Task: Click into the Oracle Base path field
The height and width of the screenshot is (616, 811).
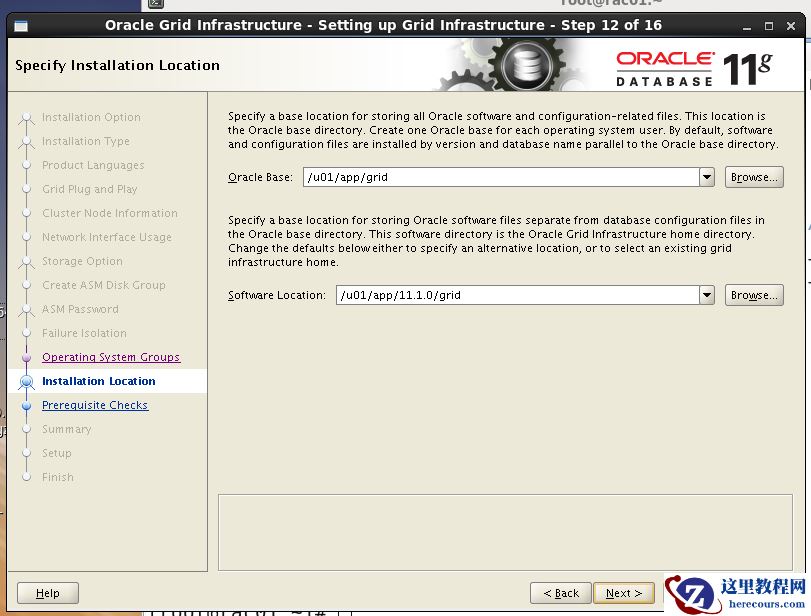Action: coord(501,177)
